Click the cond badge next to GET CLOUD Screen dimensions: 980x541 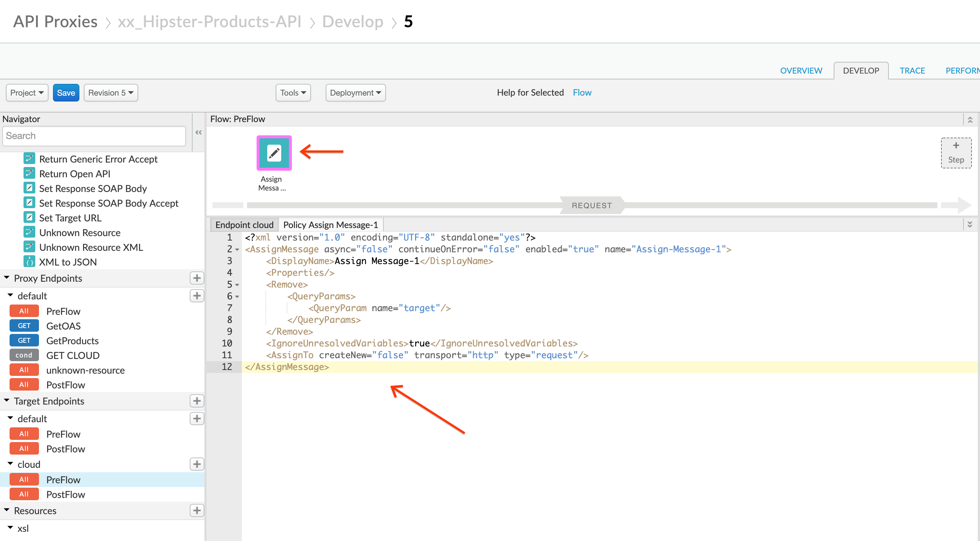pyautogui.click(x=24, y=355)
